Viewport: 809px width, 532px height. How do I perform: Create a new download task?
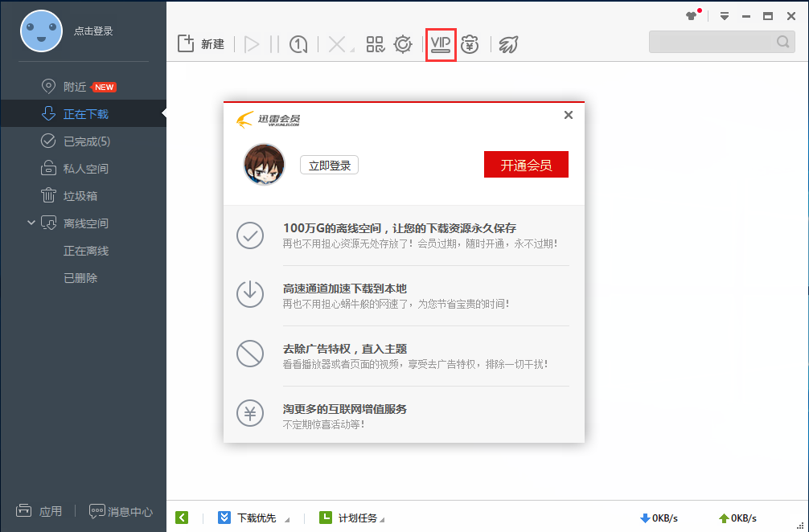(195, 44)
